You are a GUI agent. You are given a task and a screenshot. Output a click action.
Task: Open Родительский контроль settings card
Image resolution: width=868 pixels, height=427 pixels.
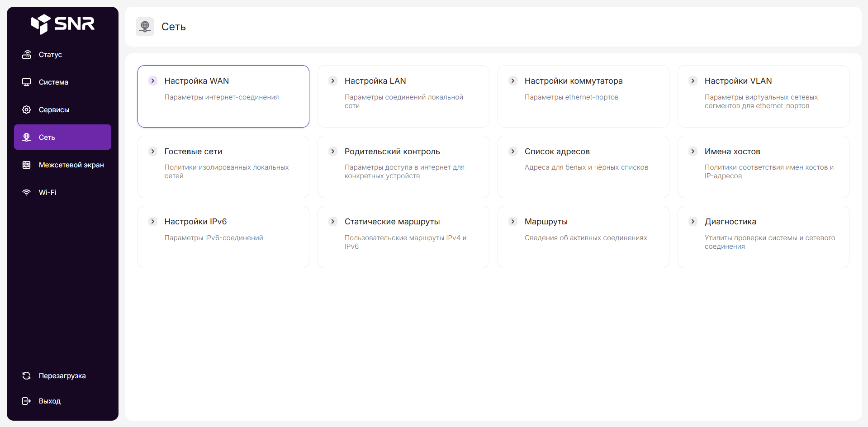(403, 166)
